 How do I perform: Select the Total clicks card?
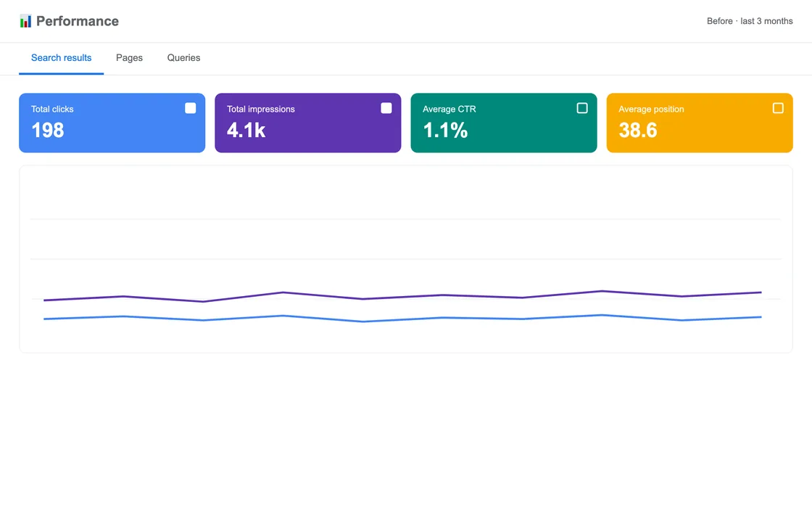coord(112,123)
